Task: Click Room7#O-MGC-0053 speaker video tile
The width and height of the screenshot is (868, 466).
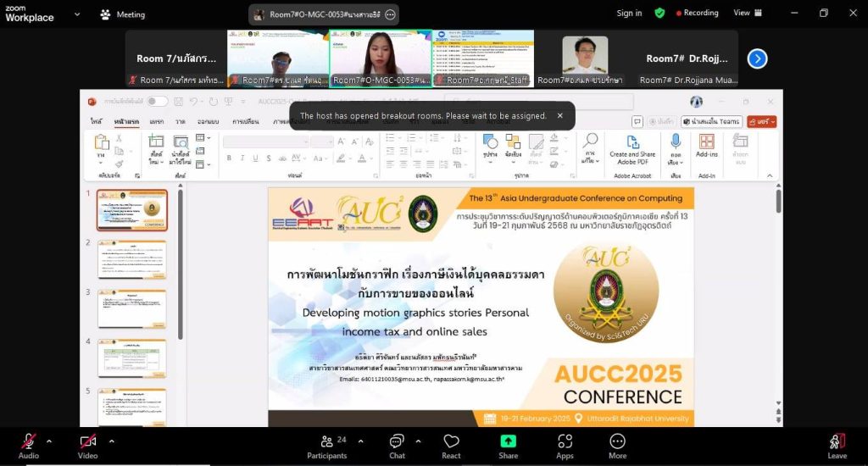Action: point(381,58)
